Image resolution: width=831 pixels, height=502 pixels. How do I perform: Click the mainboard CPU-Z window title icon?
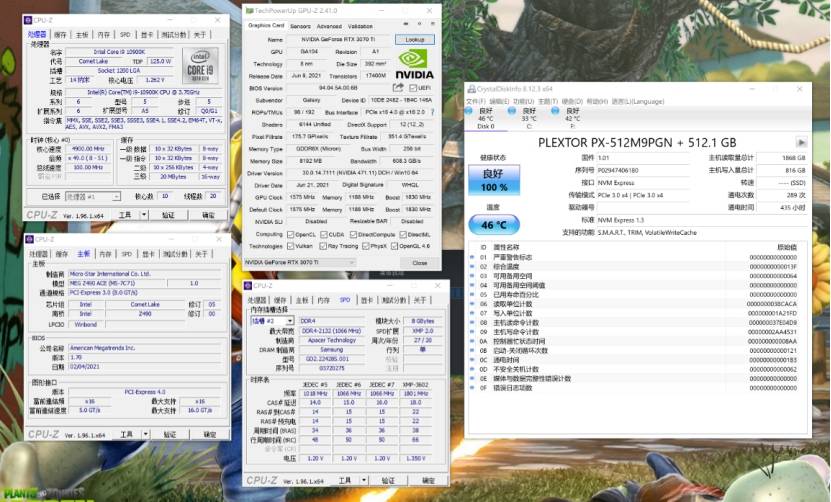click(x=30, y=240)
